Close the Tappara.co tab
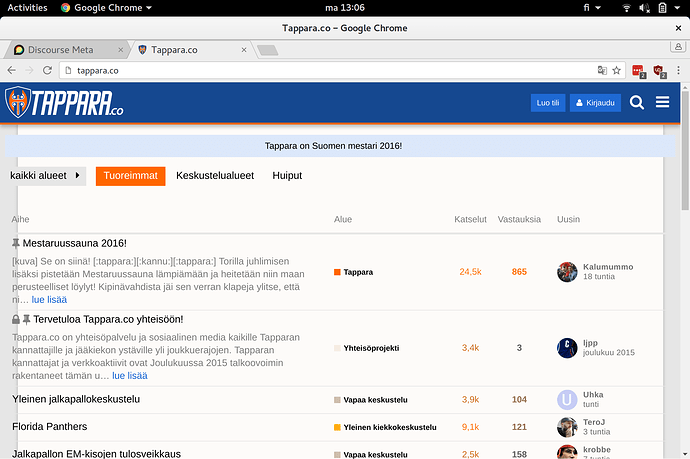Viewport: 690px width, 459px height. click(244, 50)
